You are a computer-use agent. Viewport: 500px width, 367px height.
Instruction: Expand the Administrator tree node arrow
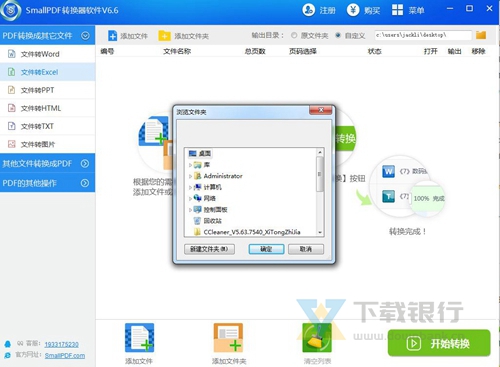click(190, 176)
